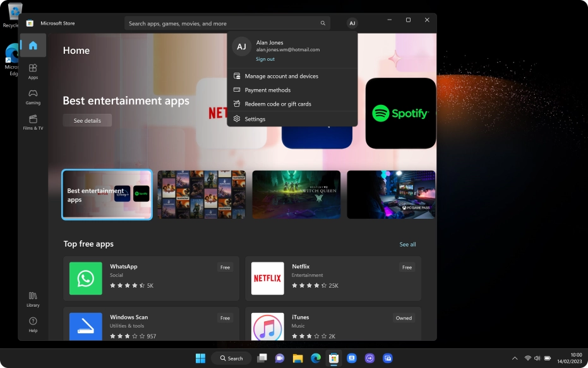The width and height of the screenshot is (588, 368).
Task: Open the Apps section in the sidebar
Action: [33, 71]
